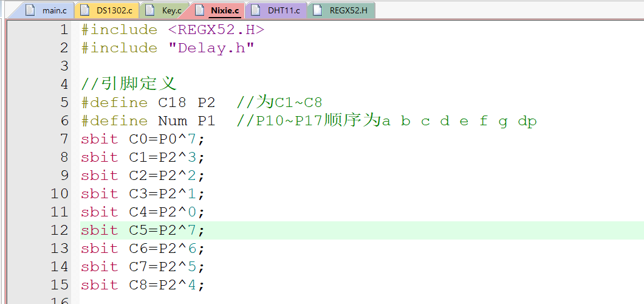Select the Key.c tab
The height and width of the screenshot is (304, 644).
point(171,10)
